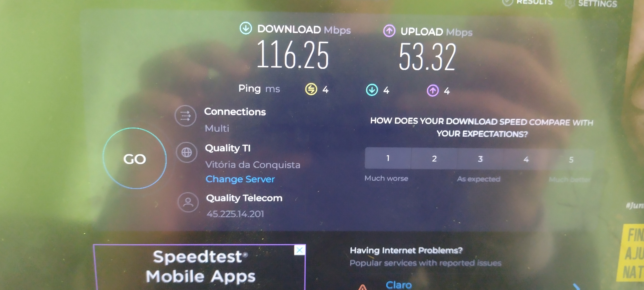Image resolution: width=644 pixels, height=290 pixels.
Task: Rate download speed as 3 As expected
Action: (480, 159)
